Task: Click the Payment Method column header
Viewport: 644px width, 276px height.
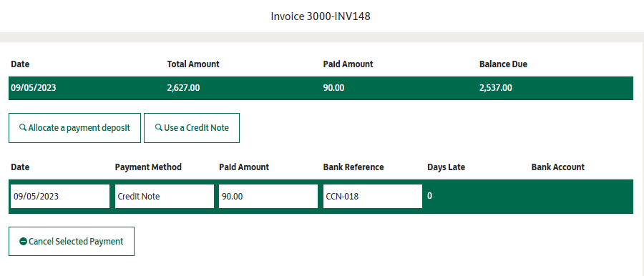Action: [x=148, y=167]
